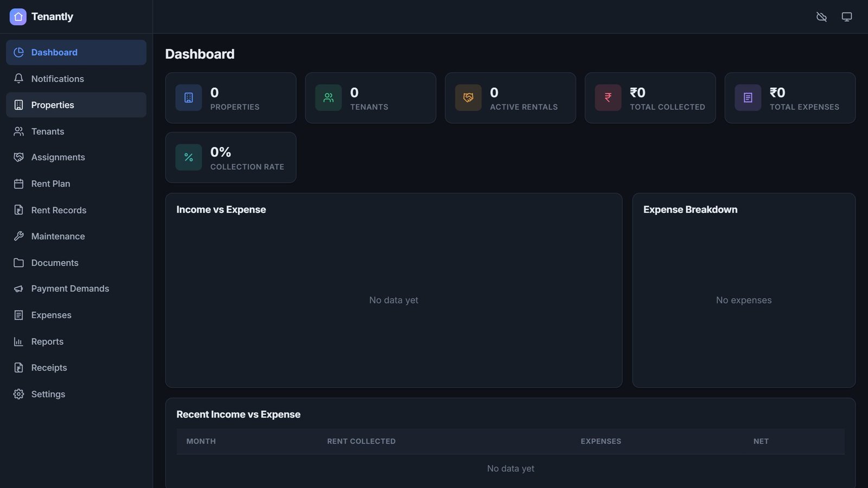The width and height of the screenshot is (868, 488).
Task: Click the Collection Rate percent card
Action: pos(231,158)
